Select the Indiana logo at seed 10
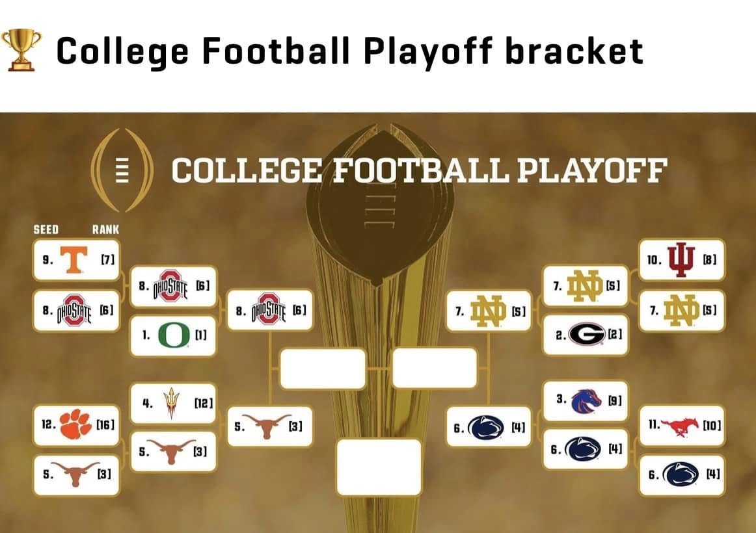Image resolution: width=756 pixels, height=533 pixels. (681, 260)
